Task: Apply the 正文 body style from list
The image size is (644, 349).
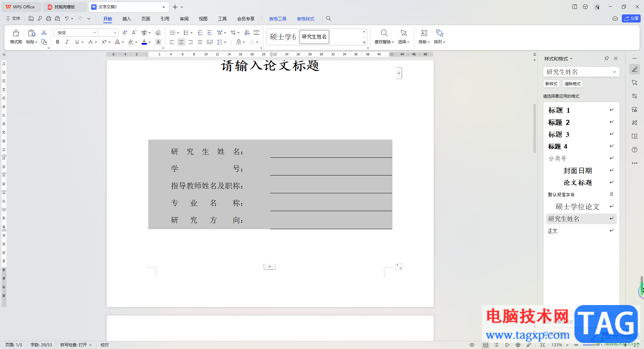Action: point(581,231)
